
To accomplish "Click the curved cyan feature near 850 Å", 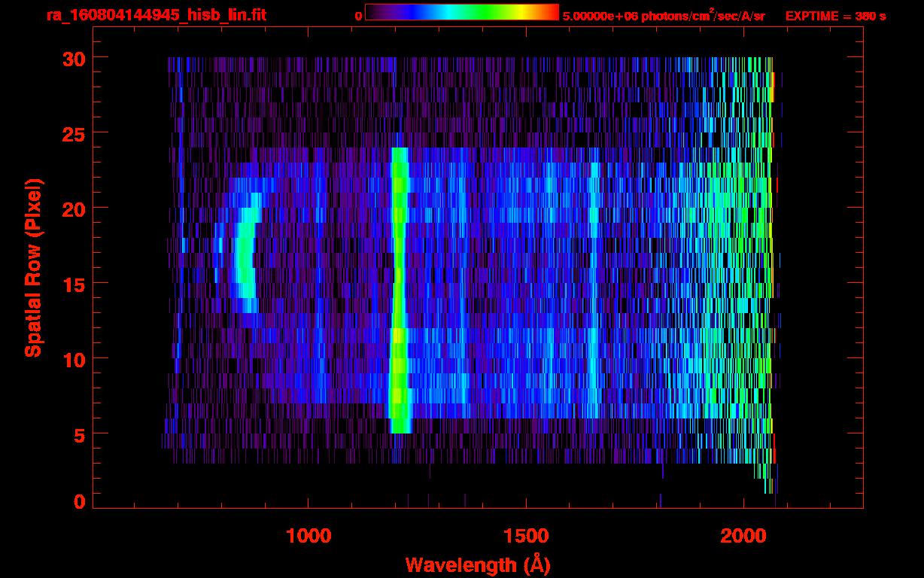I will [247, 252].
